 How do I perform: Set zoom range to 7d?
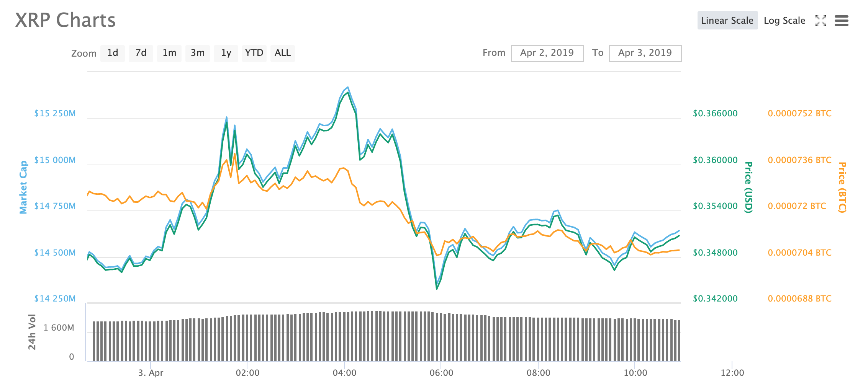click(141, 53)
